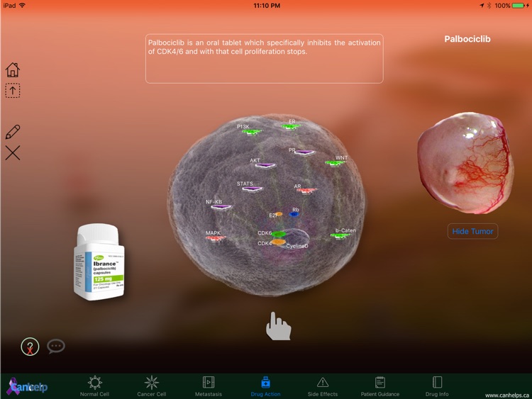
Task: Open the Metastasis tab
Action: click(209, 386)
